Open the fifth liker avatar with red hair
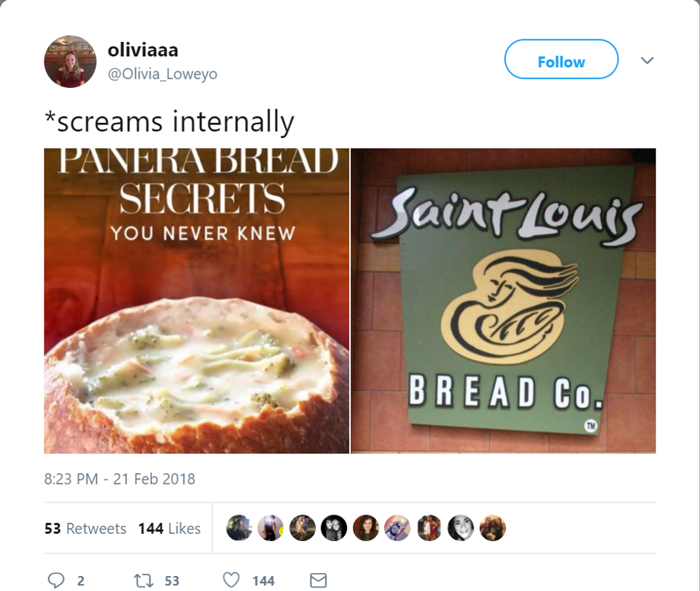The width and height of the screenshot is (700, 591). pos(366,528)
